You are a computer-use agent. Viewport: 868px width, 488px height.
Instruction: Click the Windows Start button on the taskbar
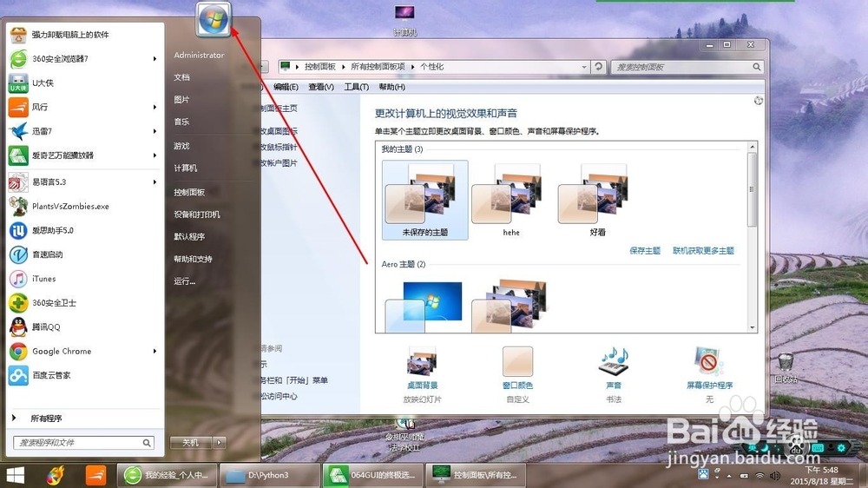click(15, 476)
